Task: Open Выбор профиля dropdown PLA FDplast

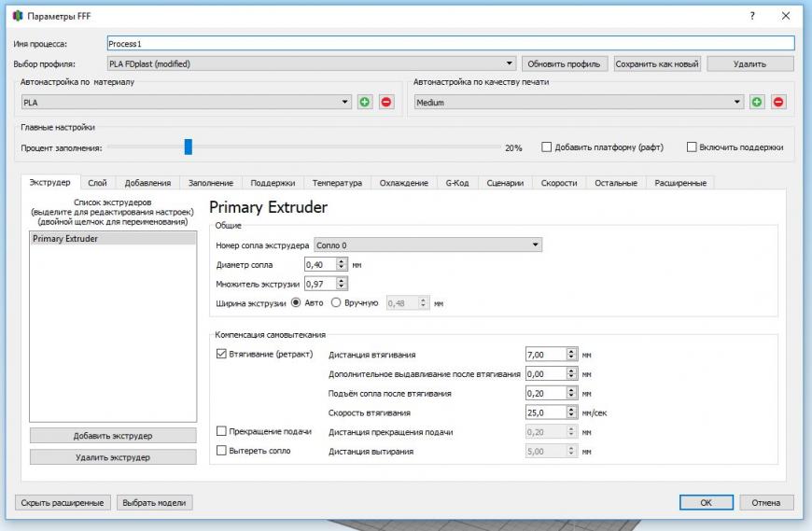Action: click(312, 63)
